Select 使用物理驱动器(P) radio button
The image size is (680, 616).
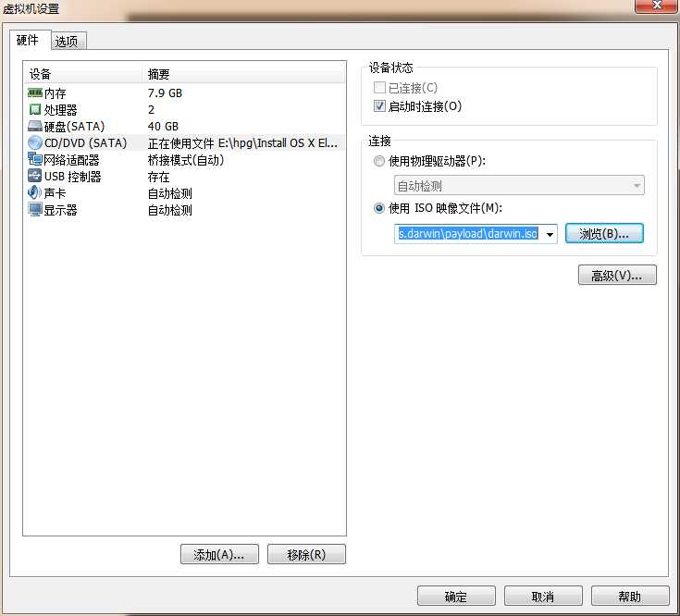click(379, 161)
